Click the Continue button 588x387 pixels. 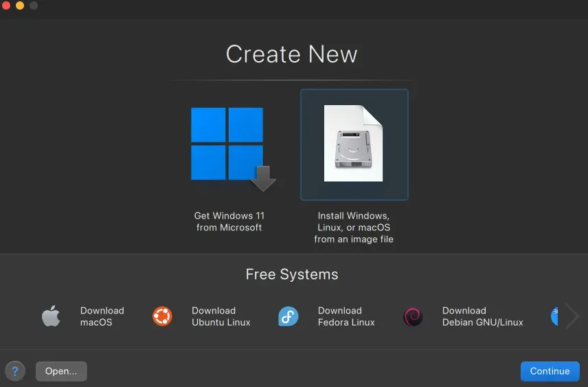[x=550, y=371]
